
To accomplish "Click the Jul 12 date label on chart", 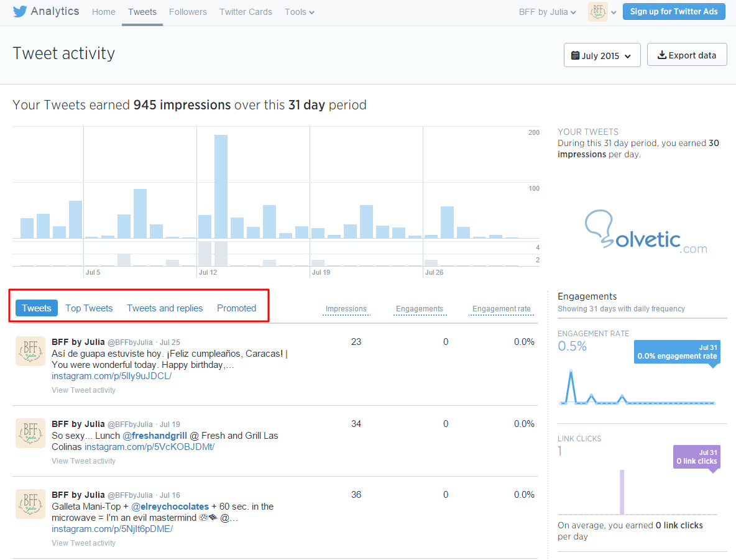I will [208, 272].
